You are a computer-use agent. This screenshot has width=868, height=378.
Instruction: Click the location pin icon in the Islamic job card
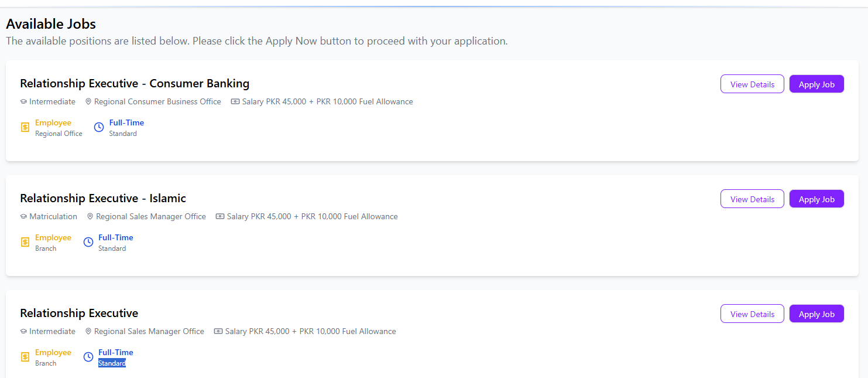[90, 217]
